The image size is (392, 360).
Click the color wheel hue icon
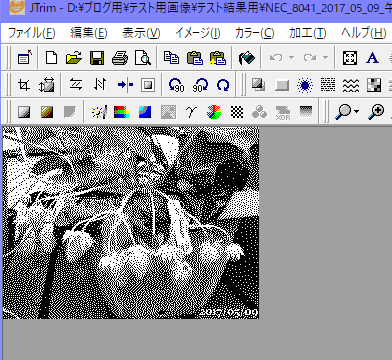point(214,112)
